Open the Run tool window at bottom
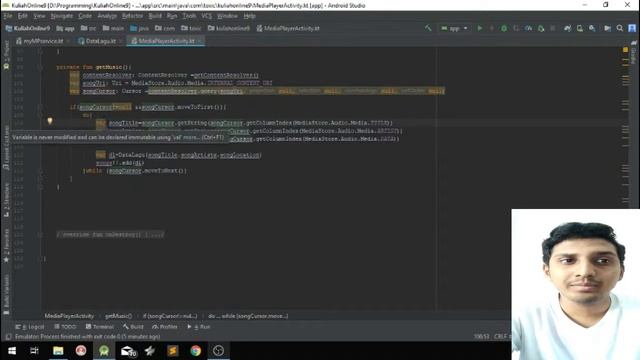640x360 pixels. coord(199,327)
